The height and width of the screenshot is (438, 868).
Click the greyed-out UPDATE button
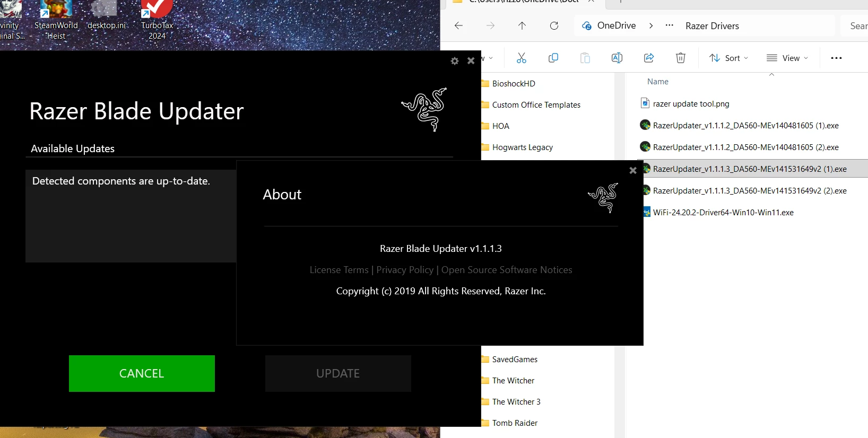[x=338, y=373]
